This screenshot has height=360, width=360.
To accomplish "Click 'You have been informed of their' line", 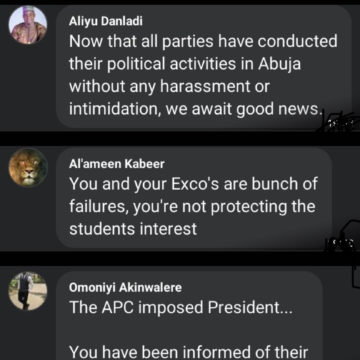I will click(188, 353).
